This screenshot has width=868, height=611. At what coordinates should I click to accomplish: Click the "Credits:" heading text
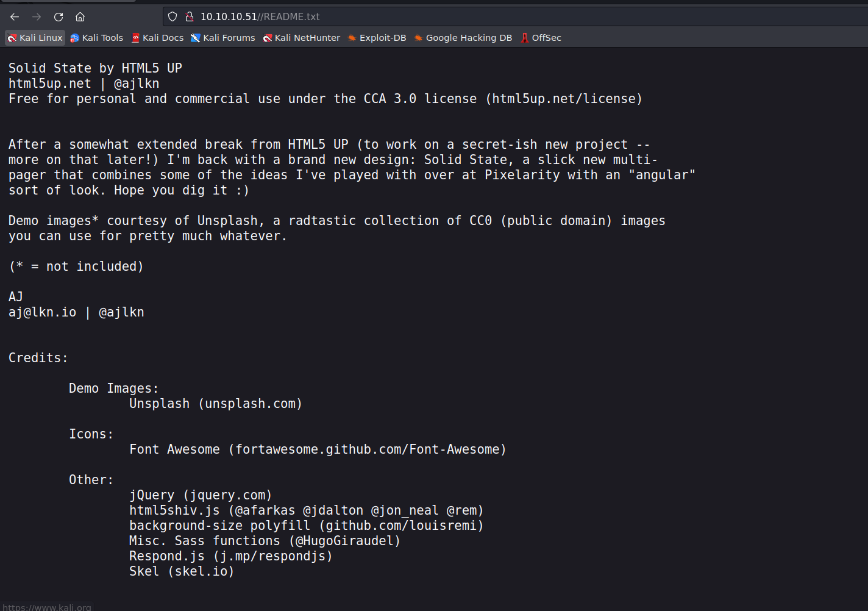coord(38,358)
